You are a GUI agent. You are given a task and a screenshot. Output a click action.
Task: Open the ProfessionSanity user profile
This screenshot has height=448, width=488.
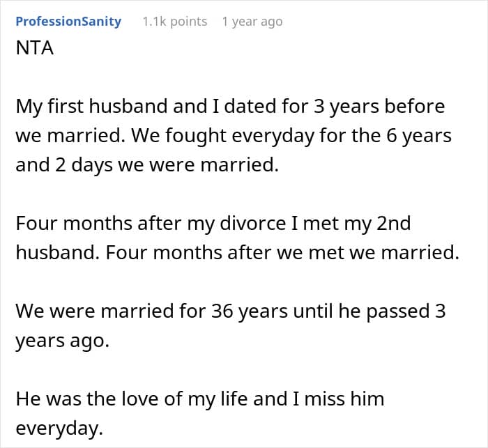[68, 22]
